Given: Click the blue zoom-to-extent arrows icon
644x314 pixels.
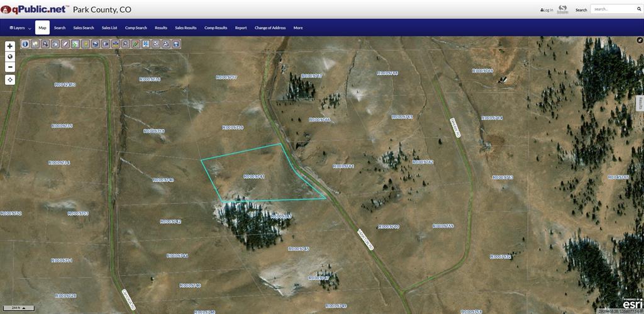Looking at the screenshot, I should point(146,44).
